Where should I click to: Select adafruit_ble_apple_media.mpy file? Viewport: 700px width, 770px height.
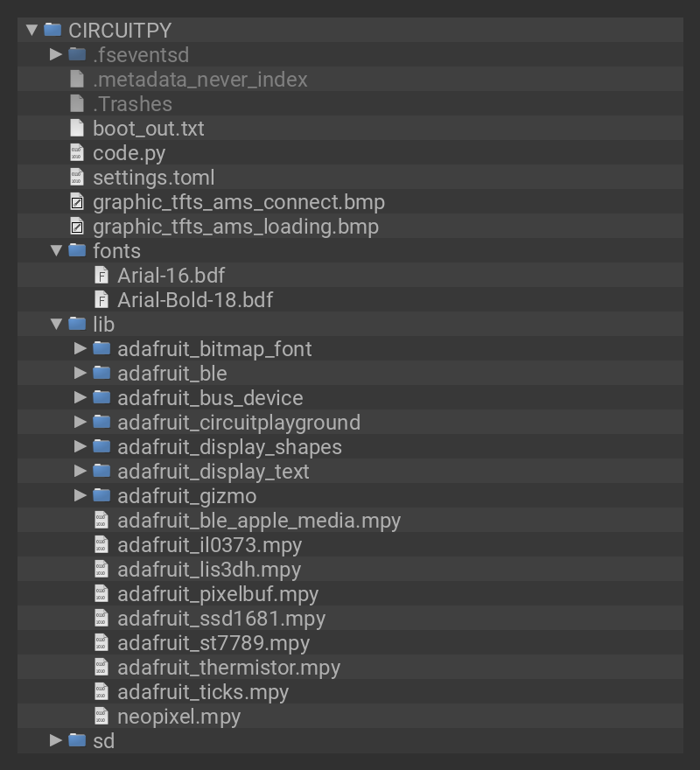tap(259, 520)
